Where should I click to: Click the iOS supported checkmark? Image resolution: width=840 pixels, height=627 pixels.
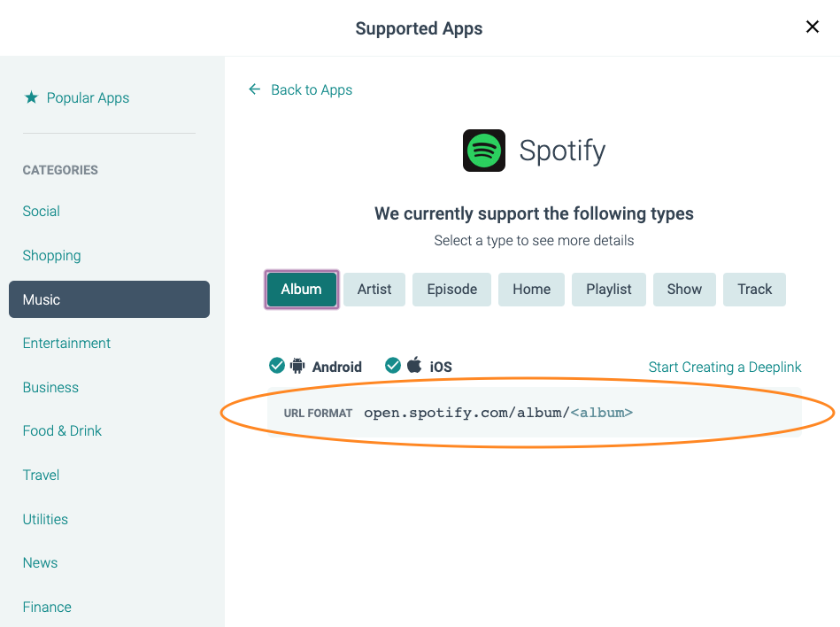click(393, 366)
